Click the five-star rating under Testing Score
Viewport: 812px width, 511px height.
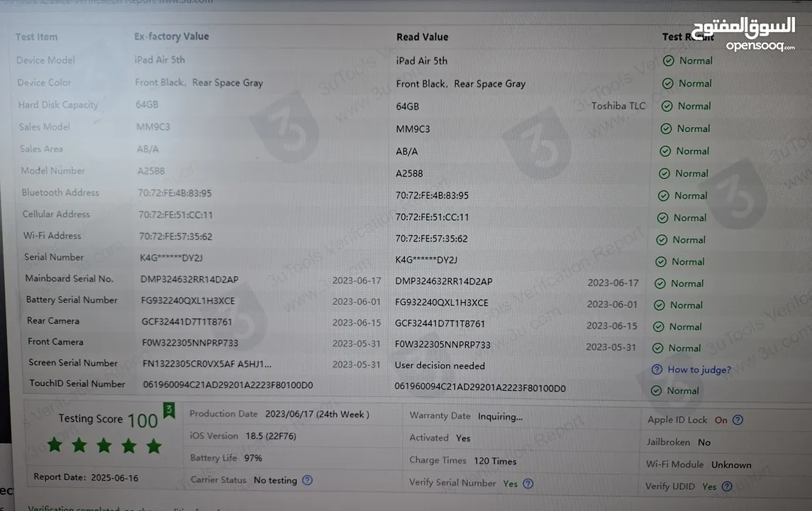pyautogui.click(x=104, y=445)
